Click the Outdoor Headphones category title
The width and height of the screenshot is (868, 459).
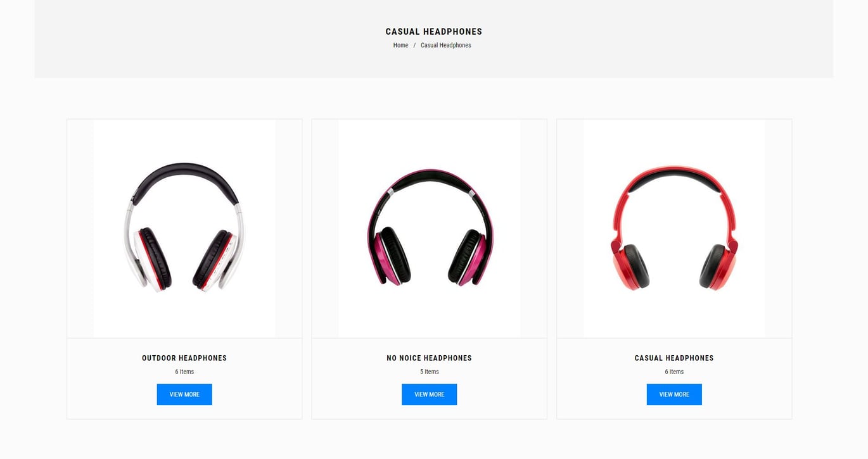(184, 358)
